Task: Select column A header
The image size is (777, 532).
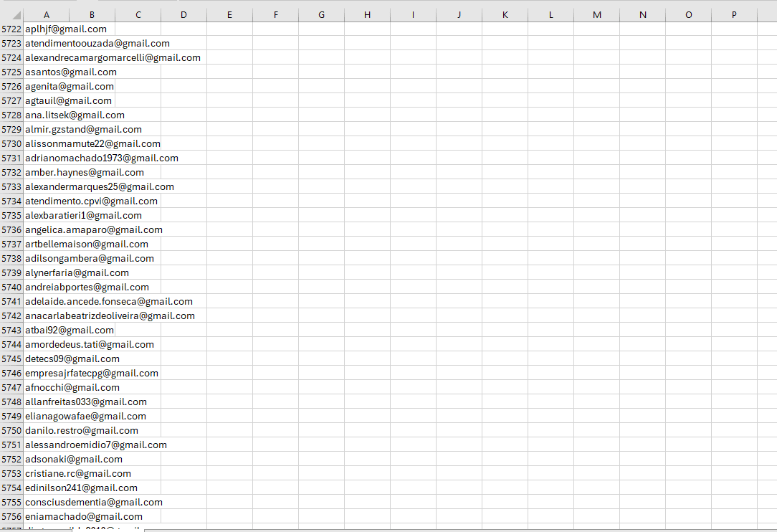Action: tap(46, 15)
